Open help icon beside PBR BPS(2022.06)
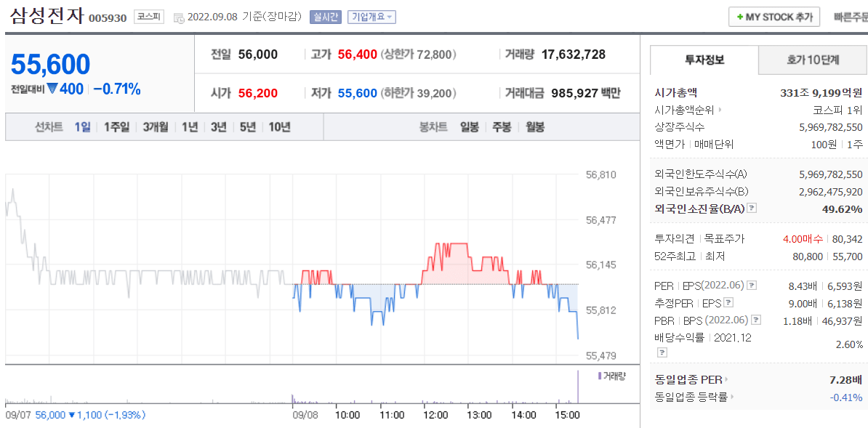The height and width of the screenshot is (428, 868). coord(756,320)
